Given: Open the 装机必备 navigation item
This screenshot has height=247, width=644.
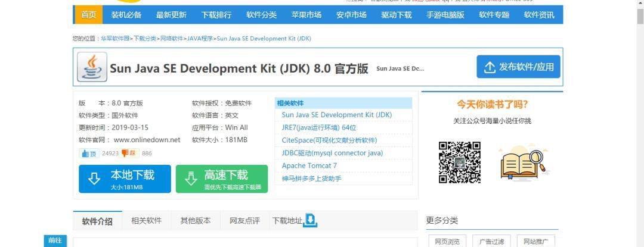Looking at the screenshot, I should pyautogui.click(x=126, y=15).
